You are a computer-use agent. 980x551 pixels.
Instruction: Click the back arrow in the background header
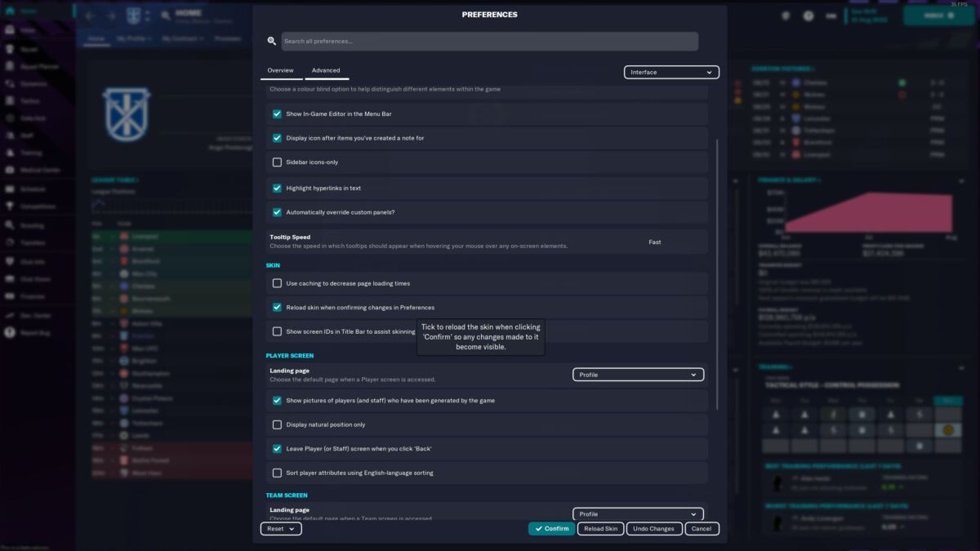pos(89,16)
